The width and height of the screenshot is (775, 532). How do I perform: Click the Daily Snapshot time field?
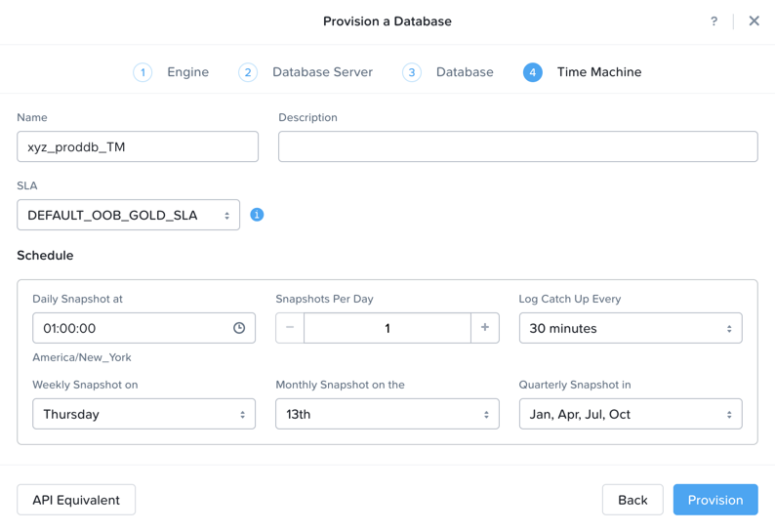point(143,328)
